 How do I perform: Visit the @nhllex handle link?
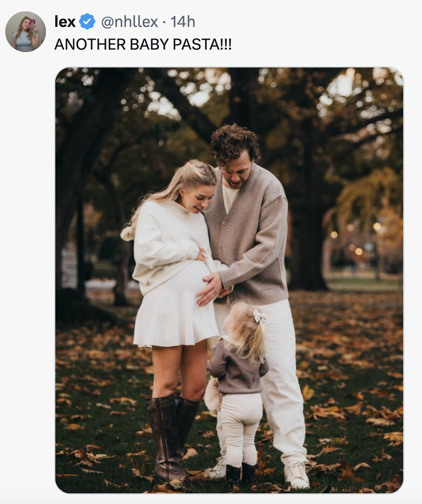pos(129,22)
